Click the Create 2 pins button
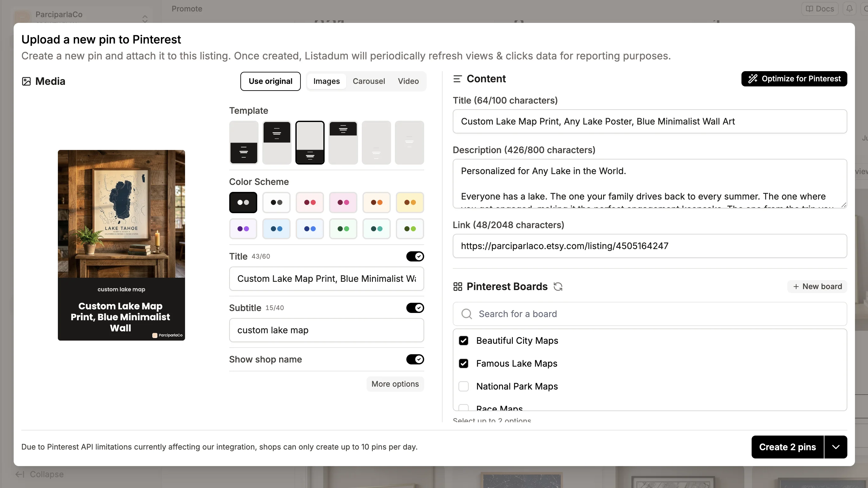Screen dimensions: 868x488 coord(788,447)
